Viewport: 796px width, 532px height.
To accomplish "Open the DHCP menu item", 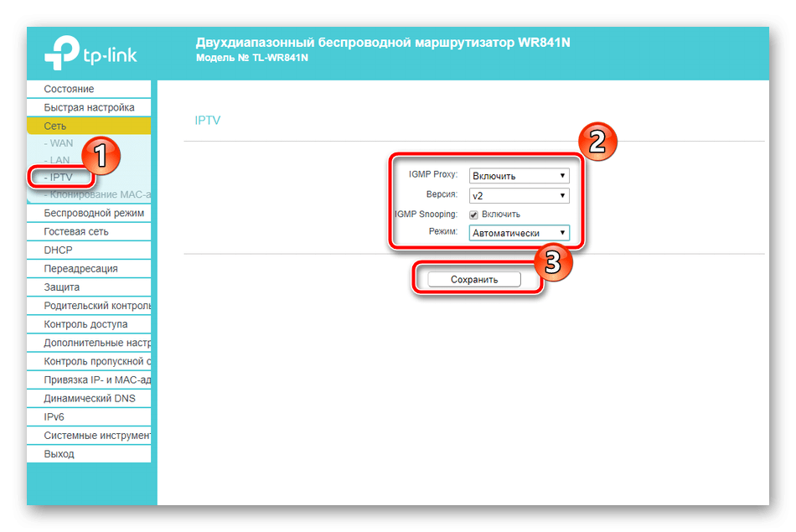I will click(58, 250).
